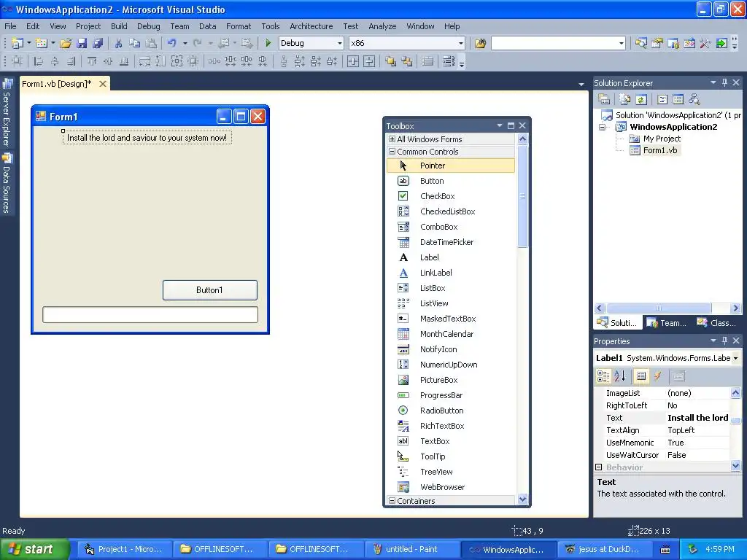The height and width of the screenshot is (560, 747).
Task: Select the Form1.vb [Design] document tab
Action: (57, 84)
